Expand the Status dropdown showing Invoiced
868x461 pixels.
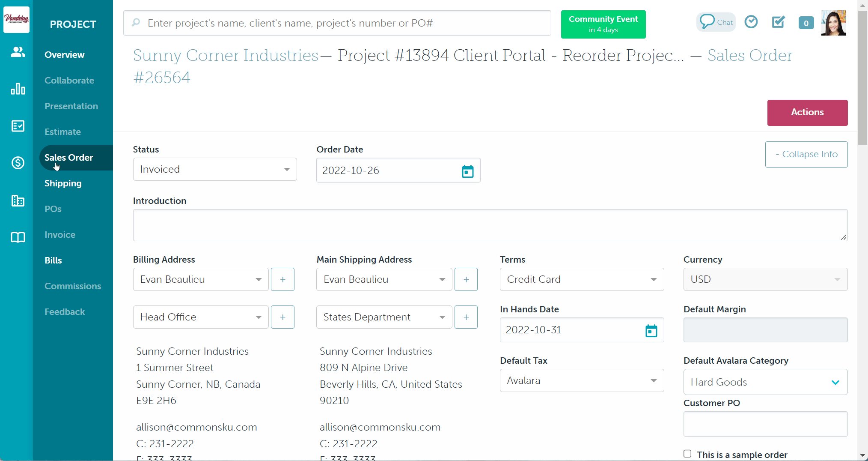click(214, 169)
